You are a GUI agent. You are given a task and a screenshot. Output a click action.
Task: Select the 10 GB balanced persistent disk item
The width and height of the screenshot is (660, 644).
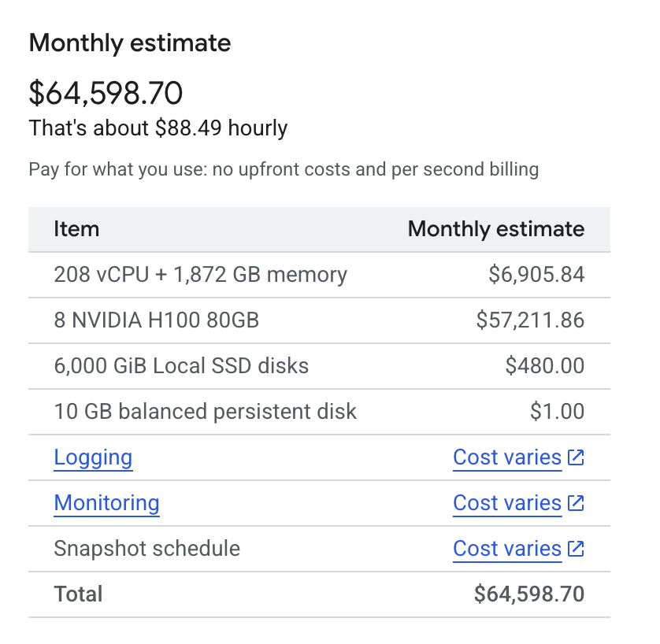[205, 412]
